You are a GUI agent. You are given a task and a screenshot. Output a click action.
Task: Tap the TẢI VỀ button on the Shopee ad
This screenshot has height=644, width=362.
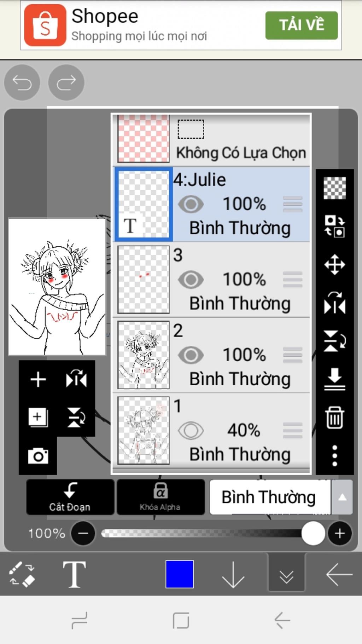[x=302, y=25]
